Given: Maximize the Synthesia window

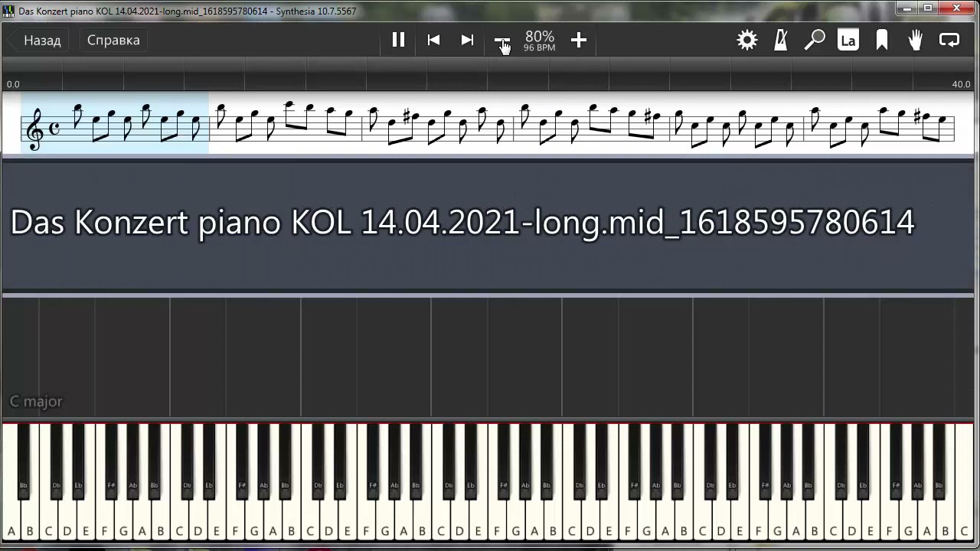Looking at the screenshot, I should tap(928, 8).
